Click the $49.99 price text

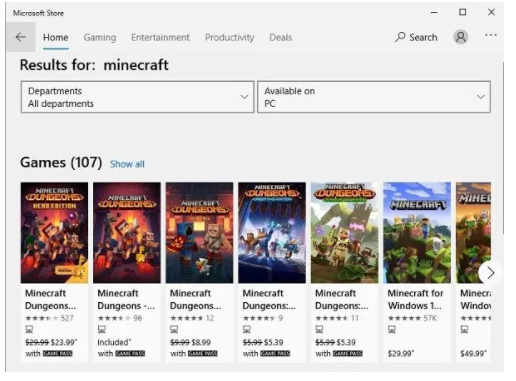tap(473, 353)
